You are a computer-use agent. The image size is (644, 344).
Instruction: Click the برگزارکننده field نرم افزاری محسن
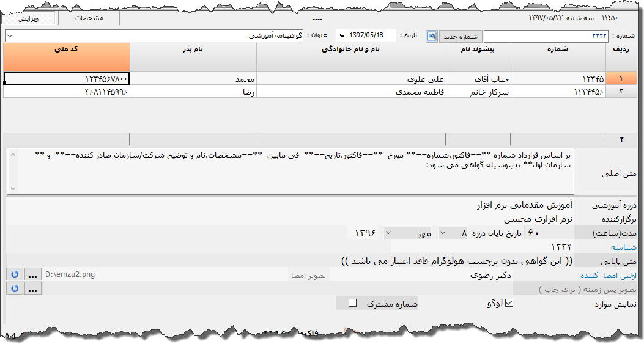tap(290, 219)
